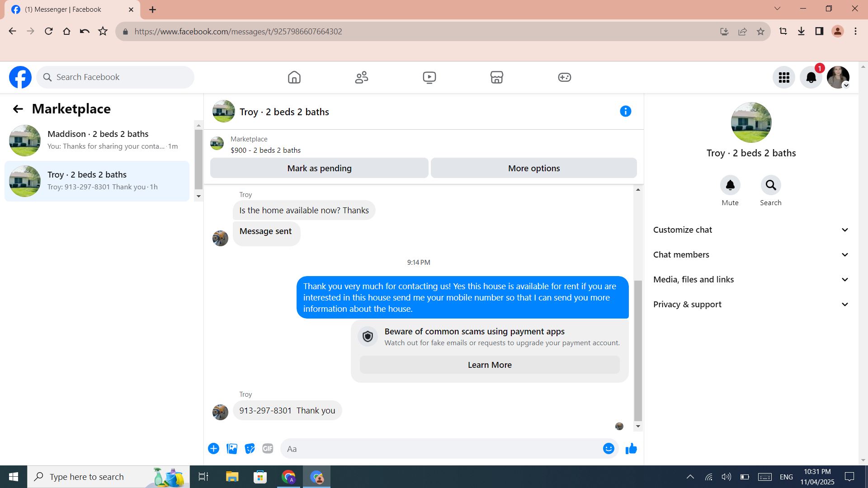Open more actions plus icon
The width and height of the screenshot is (868, 488).
tap(213, 449)
